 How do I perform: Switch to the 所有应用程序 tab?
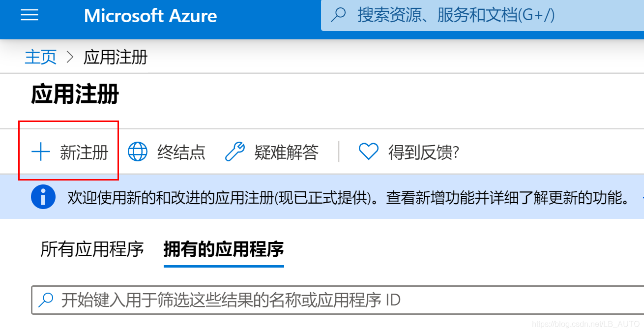click(91, 250)
